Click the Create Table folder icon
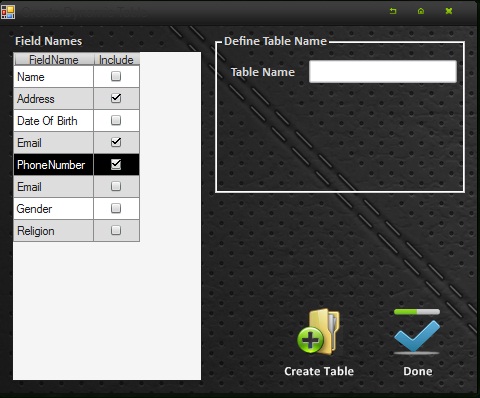 point(318,332)
